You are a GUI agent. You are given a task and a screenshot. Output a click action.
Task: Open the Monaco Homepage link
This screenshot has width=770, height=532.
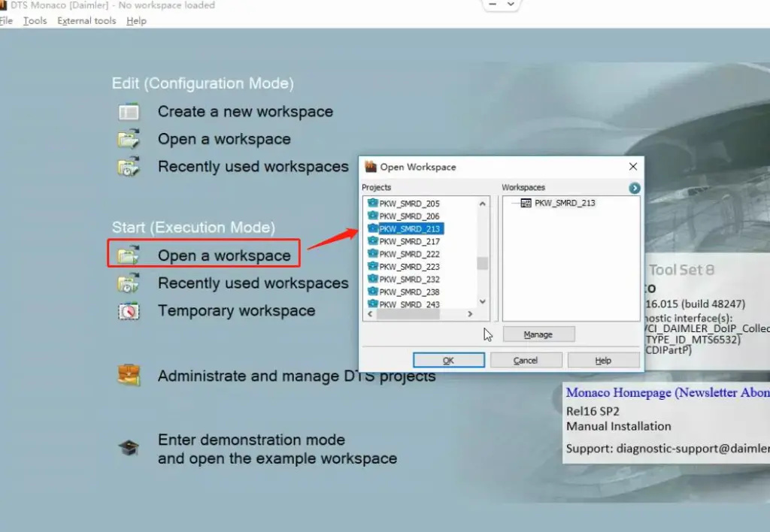point(668,393)
